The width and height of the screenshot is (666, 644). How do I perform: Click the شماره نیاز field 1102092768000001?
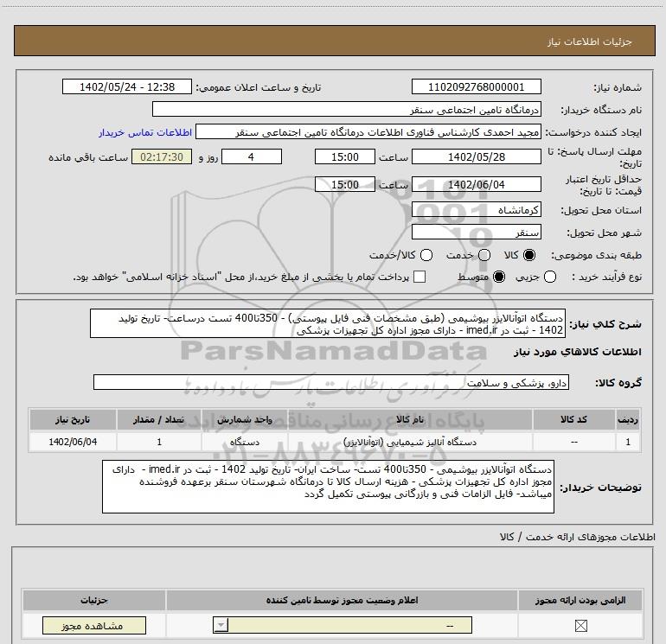click(x=476, y=87)
